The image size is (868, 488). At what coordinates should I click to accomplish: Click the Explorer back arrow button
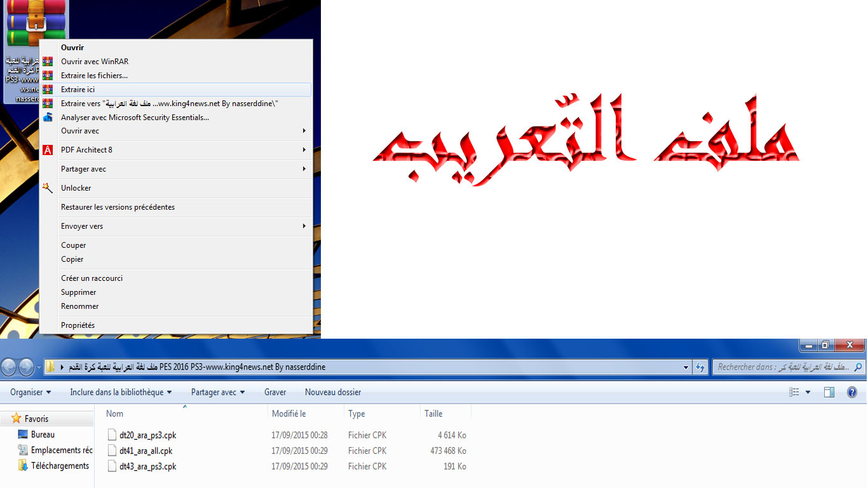pos(10,367)
